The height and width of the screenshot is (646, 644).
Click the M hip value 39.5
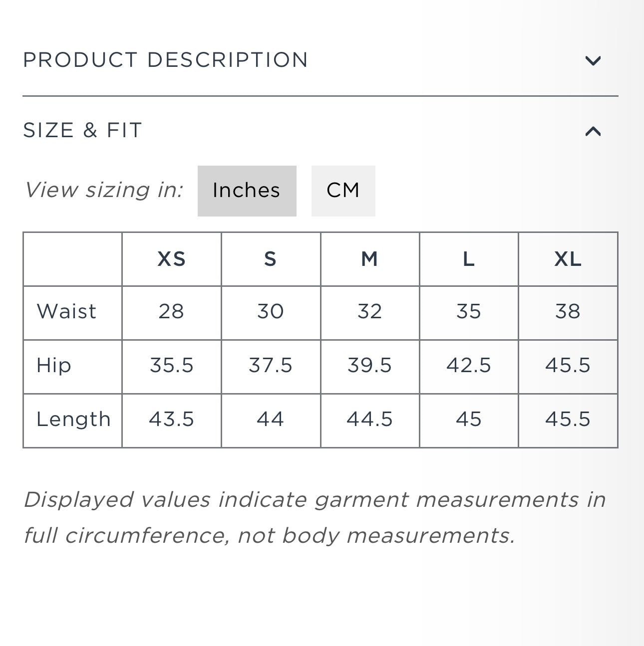[369, 366]
